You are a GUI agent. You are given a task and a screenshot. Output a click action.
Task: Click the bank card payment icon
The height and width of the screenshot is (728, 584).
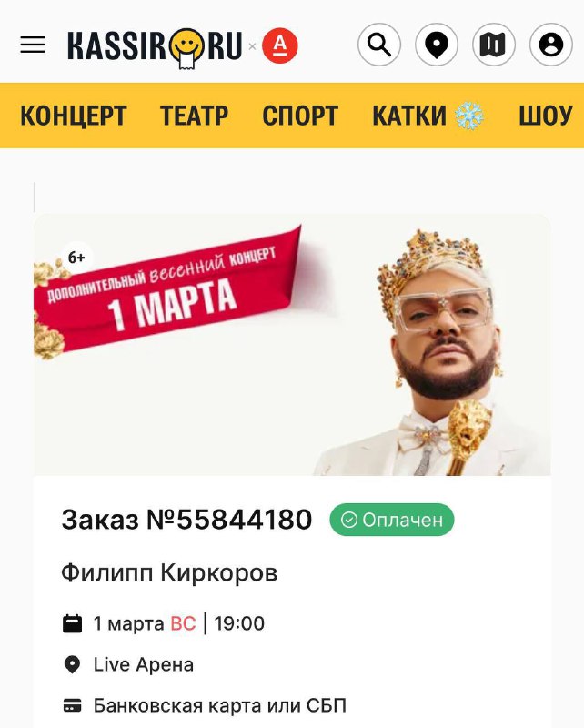[x=72, y=705]
